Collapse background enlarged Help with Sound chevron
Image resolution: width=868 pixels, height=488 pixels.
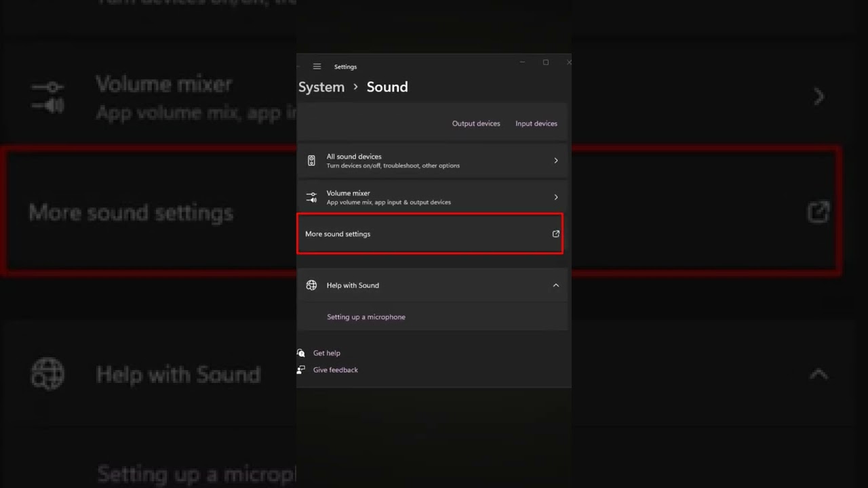(819, 374)
